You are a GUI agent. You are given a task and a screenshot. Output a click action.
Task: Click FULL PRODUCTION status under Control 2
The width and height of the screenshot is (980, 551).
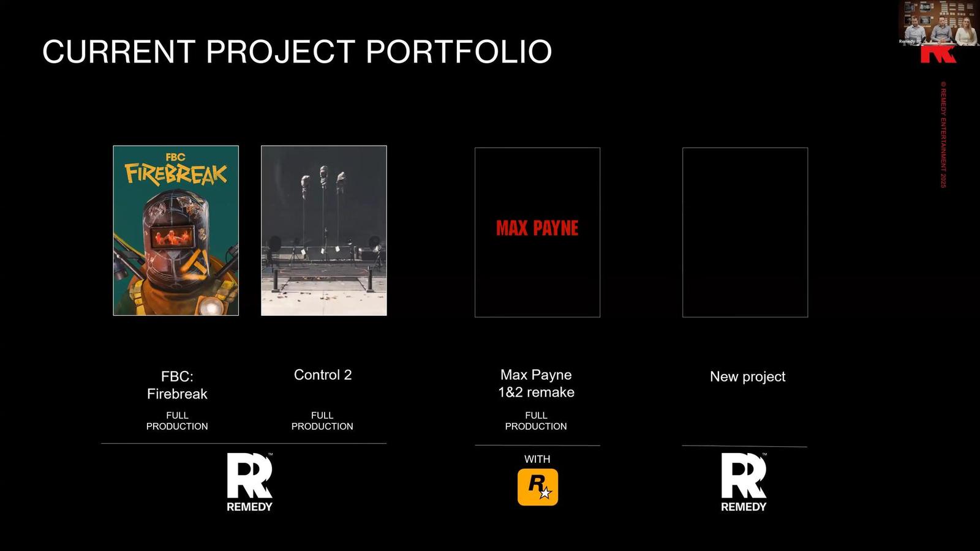click(322, 421)
